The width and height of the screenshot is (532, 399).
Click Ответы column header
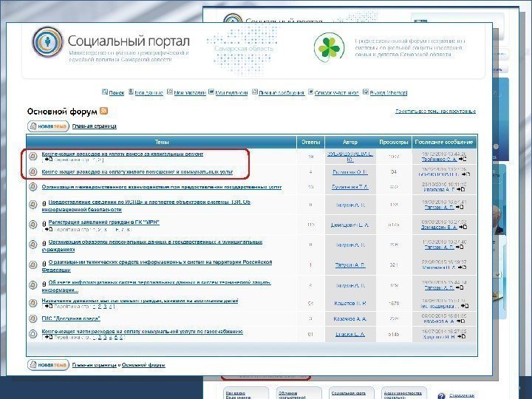click(x=311, y=142)
